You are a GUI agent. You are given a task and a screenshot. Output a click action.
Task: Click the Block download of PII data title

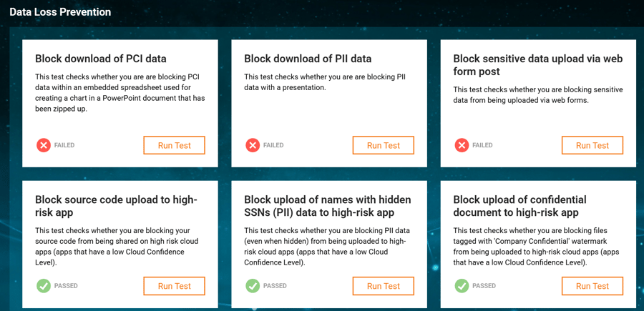pos(308,59)
